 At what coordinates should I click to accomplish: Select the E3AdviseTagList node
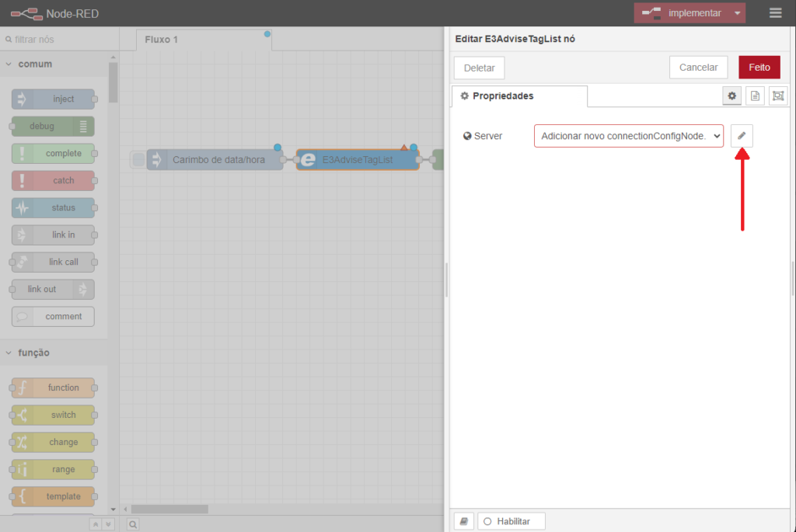(358, 160)
